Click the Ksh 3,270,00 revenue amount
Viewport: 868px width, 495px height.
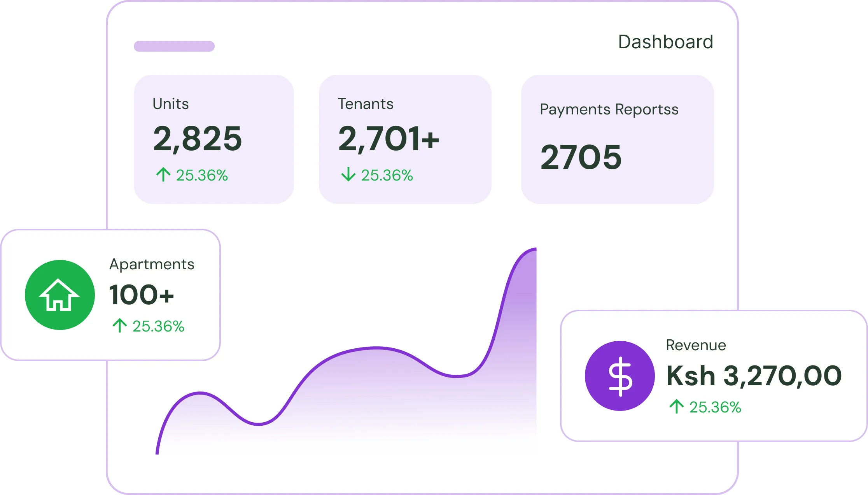[754, 376]
